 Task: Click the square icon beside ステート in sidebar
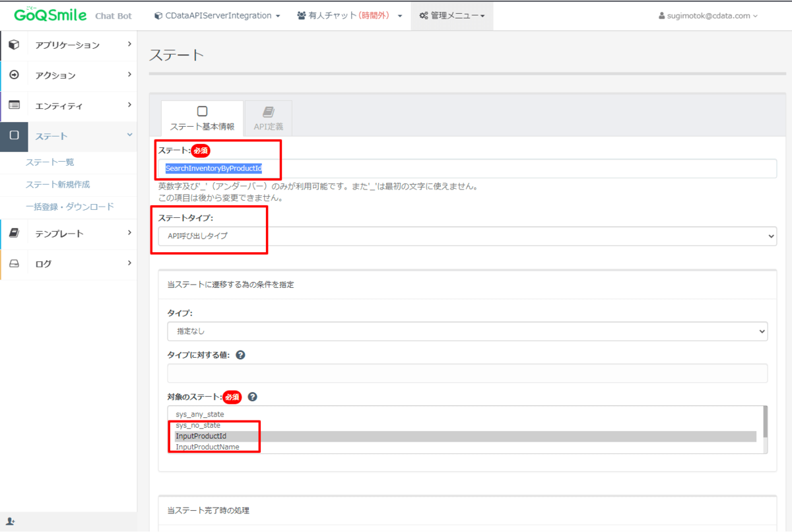pos(15,136)
